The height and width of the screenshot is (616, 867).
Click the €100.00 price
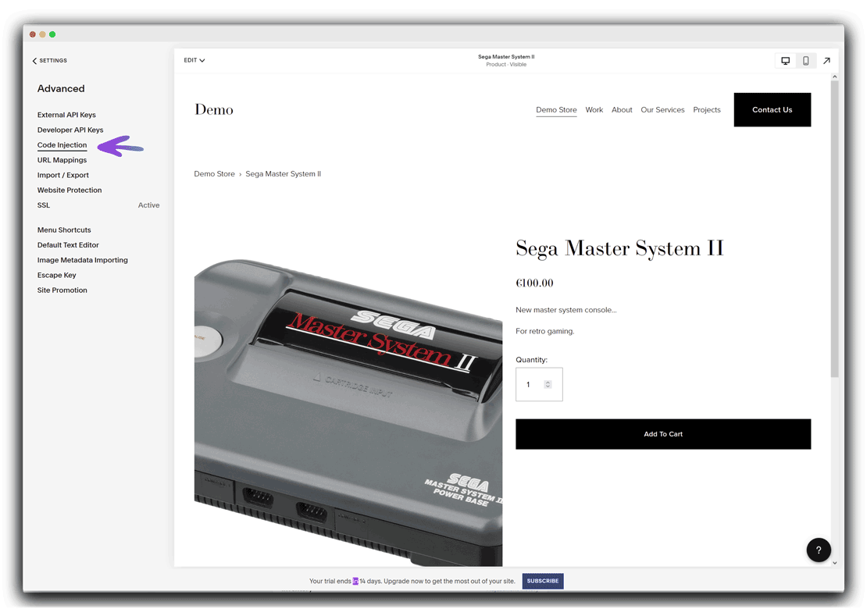534,283
